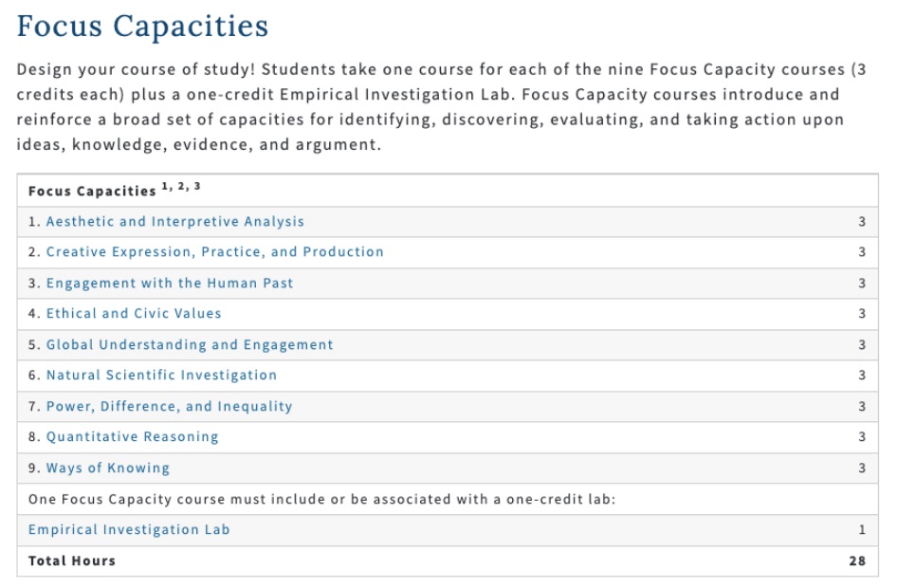897x588 pixels.
Task: Click Engagement with the Human Past link
Action: (x=170, y=284)
